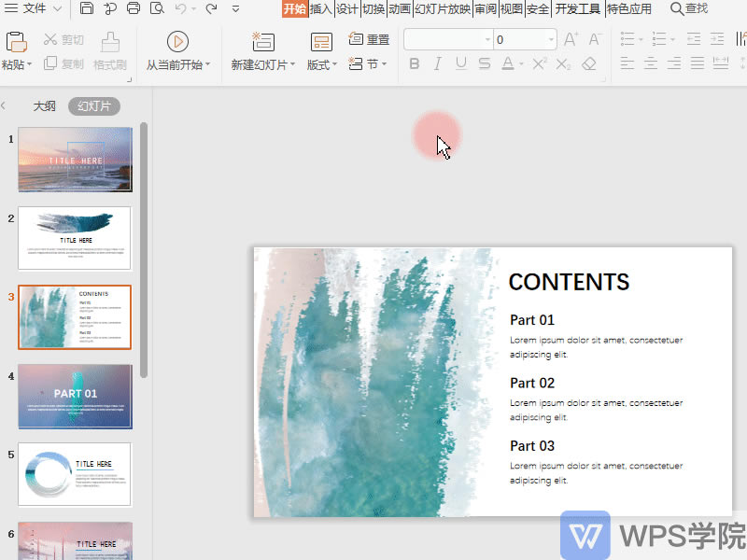This screenshot has width=747, height=560.
Task: Open the font size dropdown arrow
Action: [551, 40]
